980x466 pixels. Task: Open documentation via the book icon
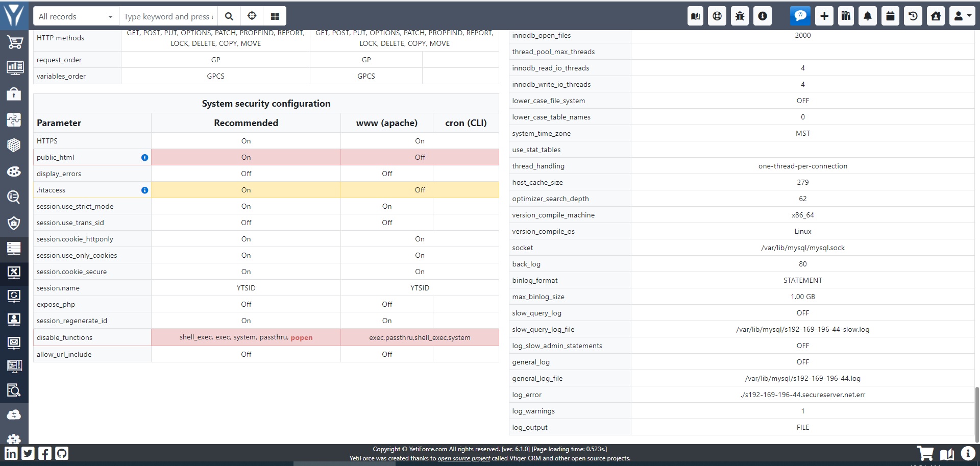(695, 16)
